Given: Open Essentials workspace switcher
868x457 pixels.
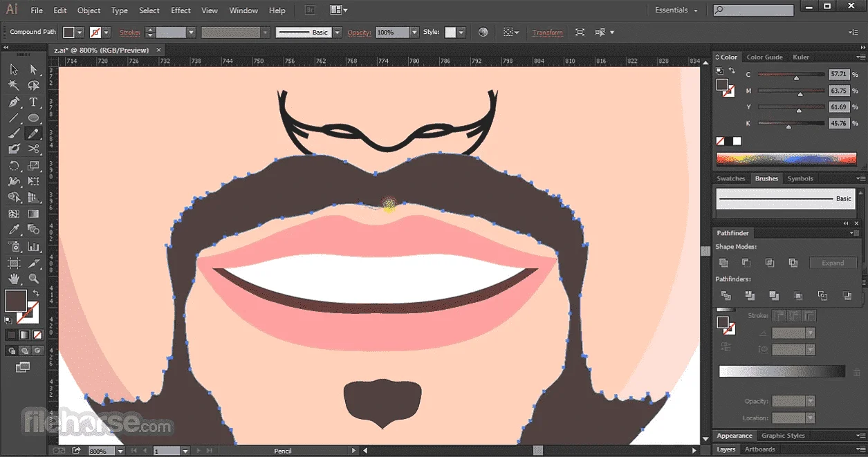Looking at the screenshot, I should click(676, 10).
